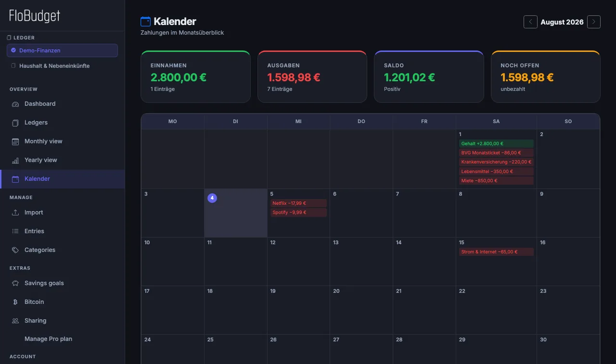
Task: Click the icon beside Haushalt & Nebeneinkünfte
Action: pos(13,65)
